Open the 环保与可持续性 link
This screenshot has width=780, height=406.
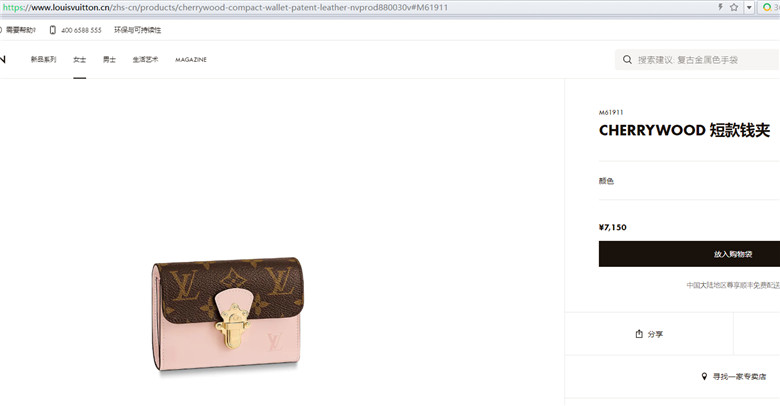point(138,30)
